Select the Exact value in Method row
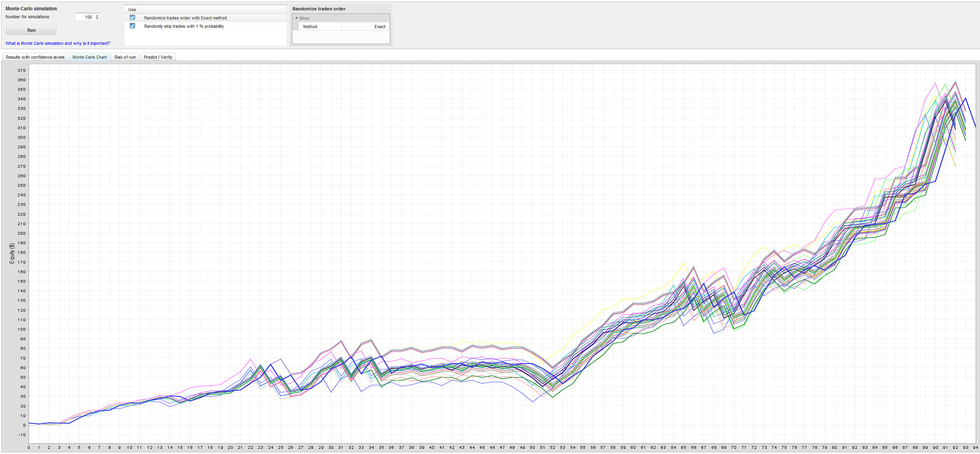Viewport: 980px width, 454px height. coord(365,27)
